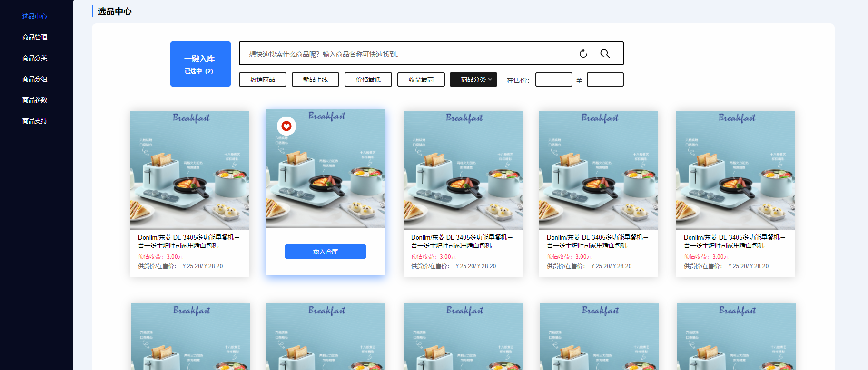The width and height of the screenshot is (868, 370).
Task: Click the fifth card's Donlim product title
Action: pyautogui.click(x=735, y=242)
